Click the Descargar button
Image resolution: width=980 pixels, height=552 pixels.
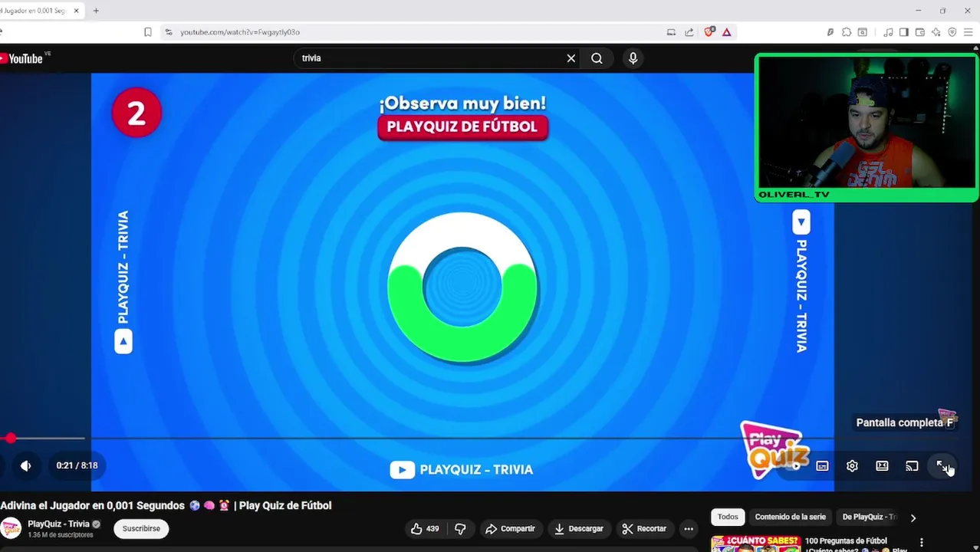tap(579, 528)
